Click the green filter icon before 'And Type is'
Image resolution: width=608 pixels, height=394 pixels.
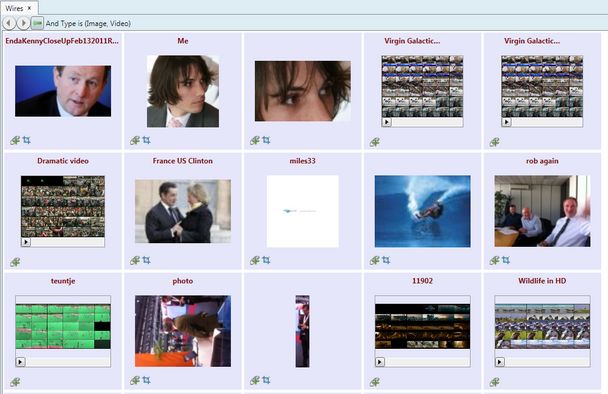click(x=37, y=23)
